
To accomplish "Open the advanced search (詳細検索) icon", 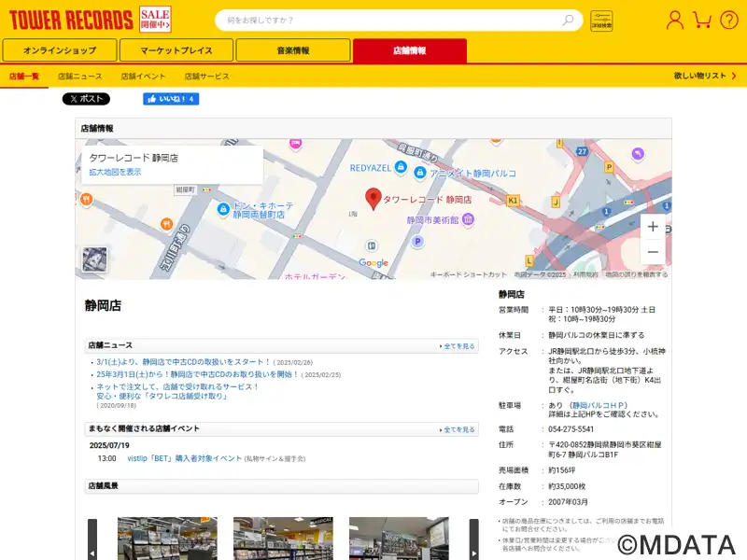I will [601, 21].
